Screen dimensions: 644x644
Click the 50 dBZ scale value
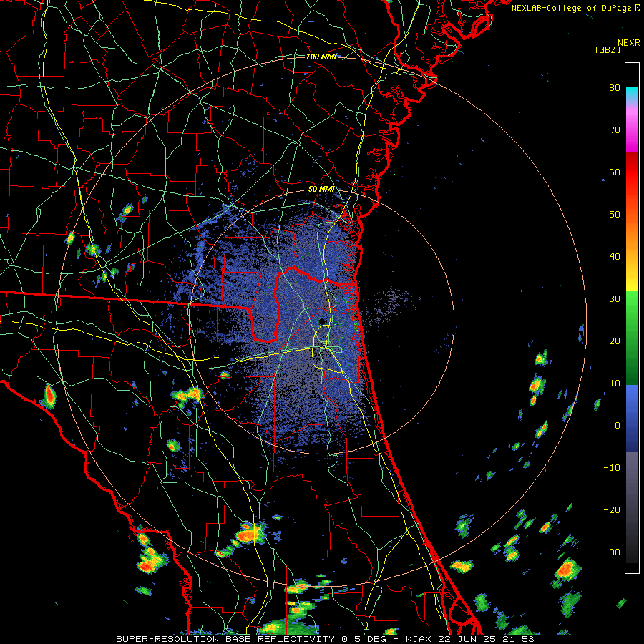pyautogui.click(x=615, y=215)
